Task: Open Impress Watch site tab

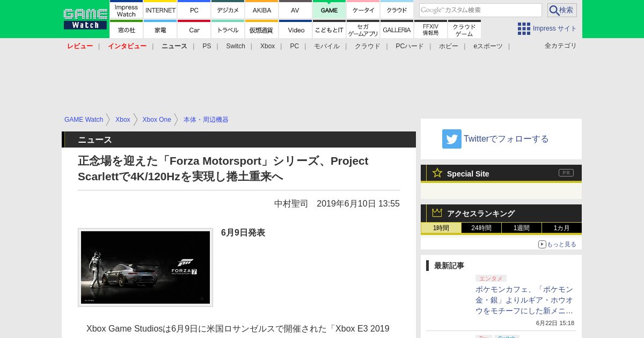Action: [126, 9]
